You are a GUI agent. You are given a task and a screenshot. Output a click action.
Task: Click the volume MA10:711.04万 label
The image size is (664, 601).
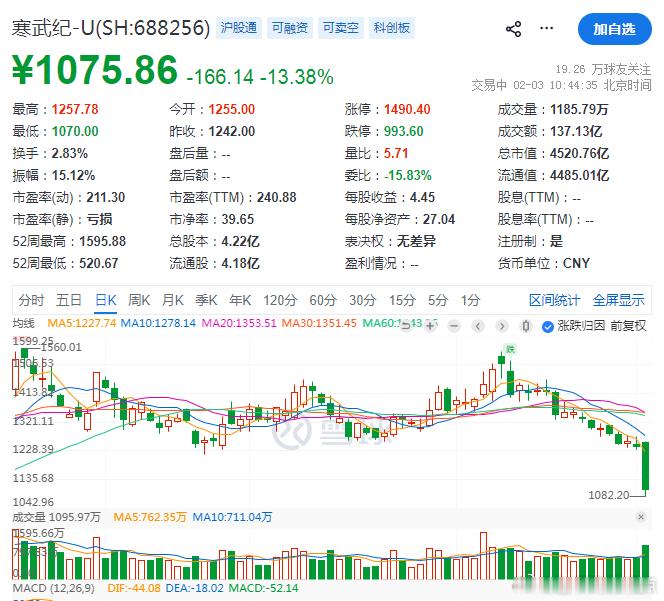coord(232,517)
